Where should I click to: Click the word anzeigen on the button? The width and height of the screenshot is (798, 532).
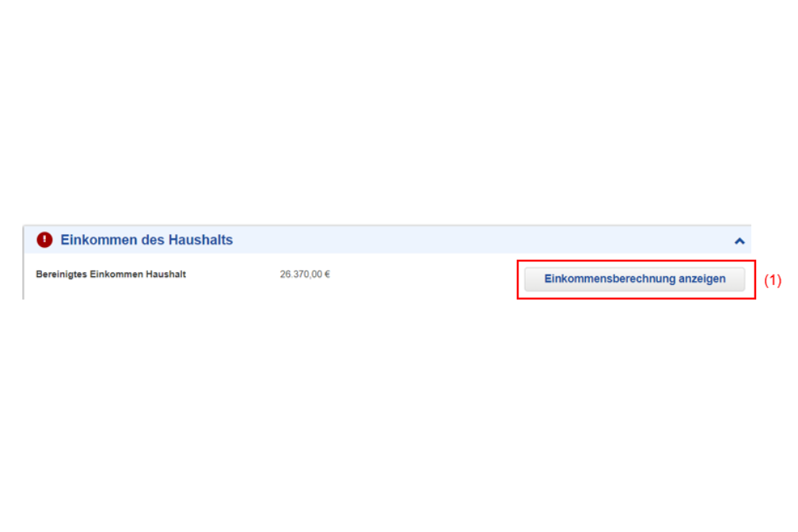701,279
